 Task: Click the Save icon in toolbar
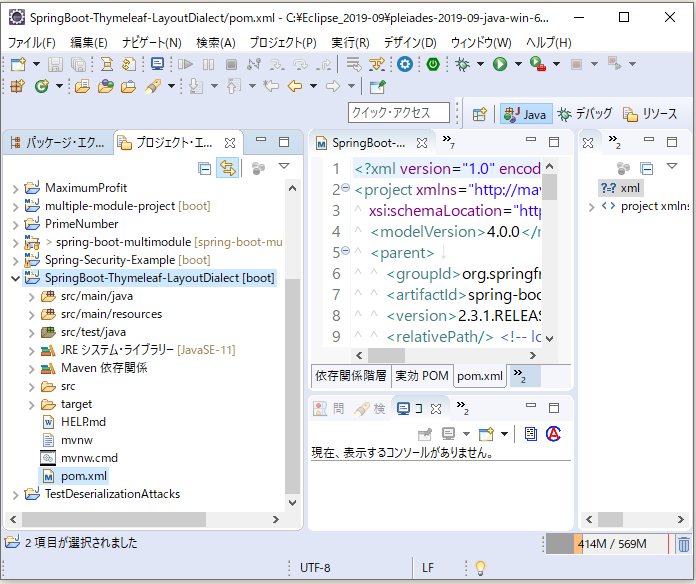click(55, 64)
